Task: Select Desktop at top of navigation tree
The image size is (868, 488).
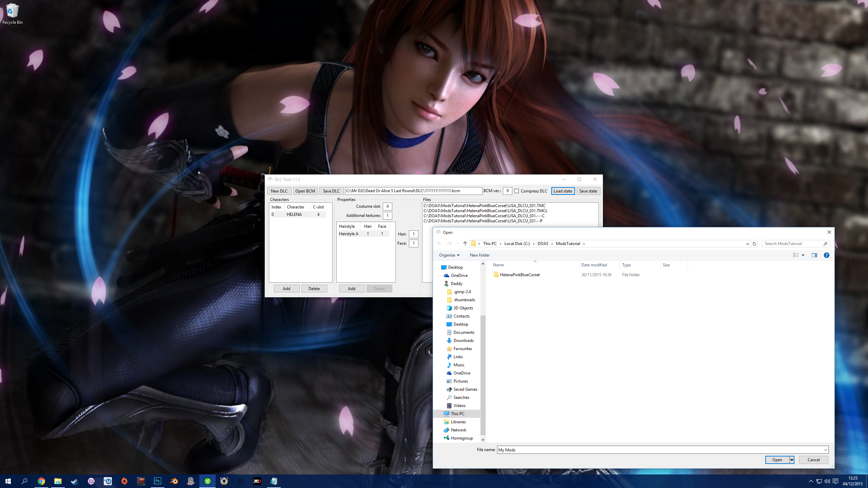Action: [x=455, y=267]
